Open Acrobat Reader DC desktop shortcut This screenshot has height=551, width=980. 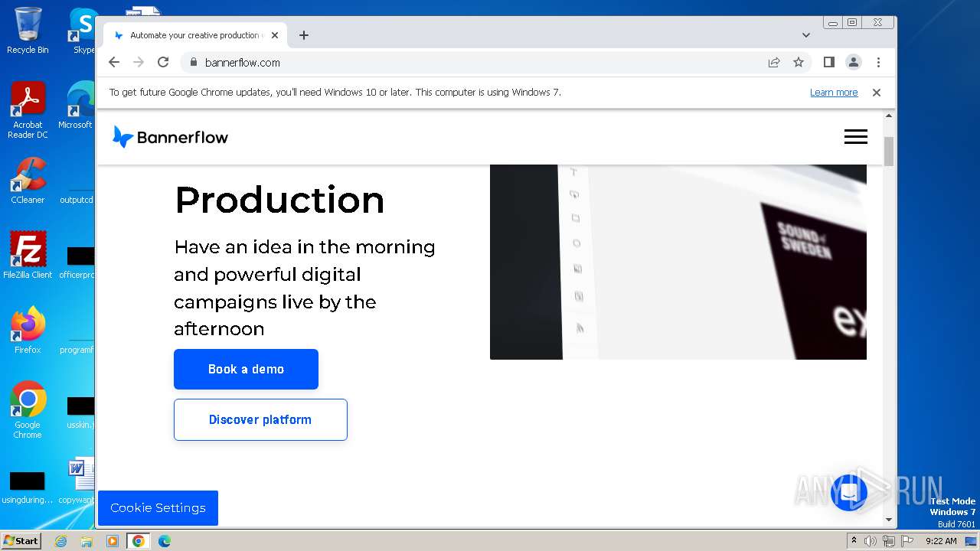pyautogui.click(x=28, y=110)
